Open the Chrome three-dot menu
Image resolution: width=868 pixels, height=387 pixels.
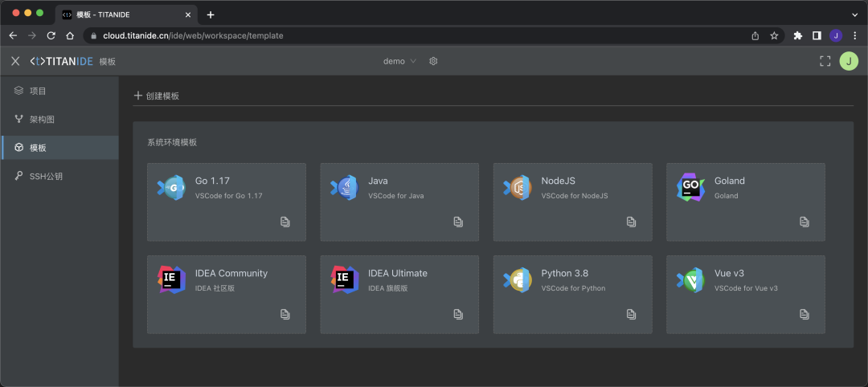coord(854,35)
